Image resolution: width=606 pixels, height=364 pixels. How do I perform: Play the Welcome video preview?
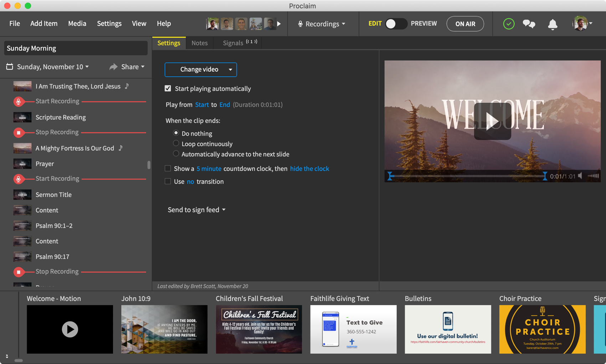click(x=492, y=121)
